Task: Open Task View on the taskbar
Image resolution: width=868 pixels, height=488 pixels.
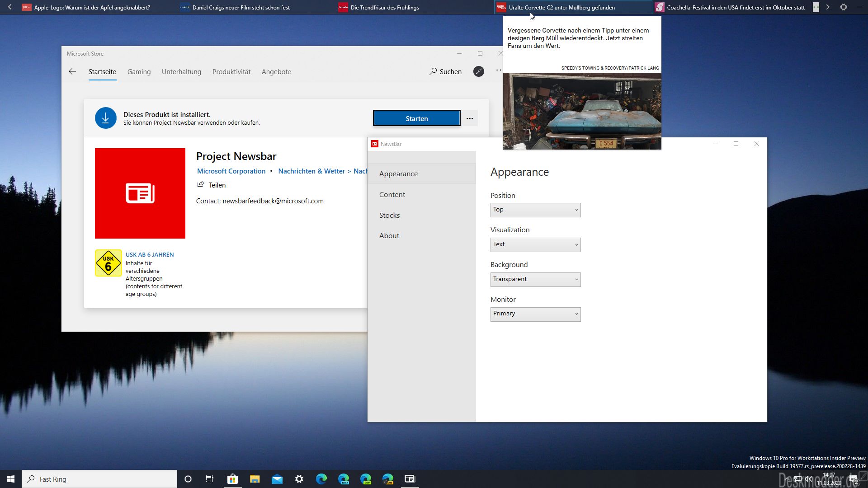Action: click(x=210, y=479)
